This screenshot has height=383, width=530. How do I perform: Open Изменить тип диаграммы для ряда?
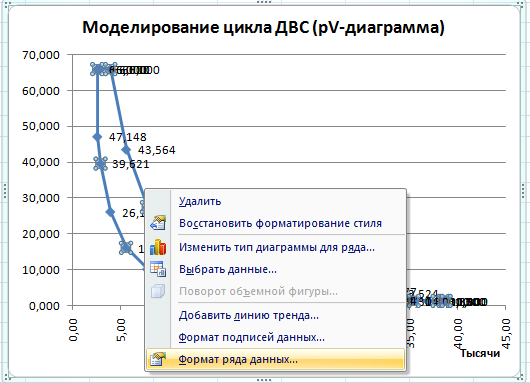(276, 247)
